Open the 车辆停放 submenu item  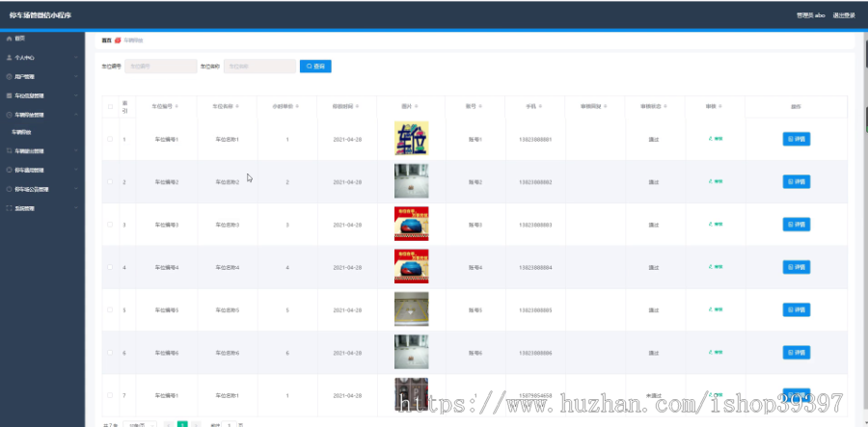point(21,133)
